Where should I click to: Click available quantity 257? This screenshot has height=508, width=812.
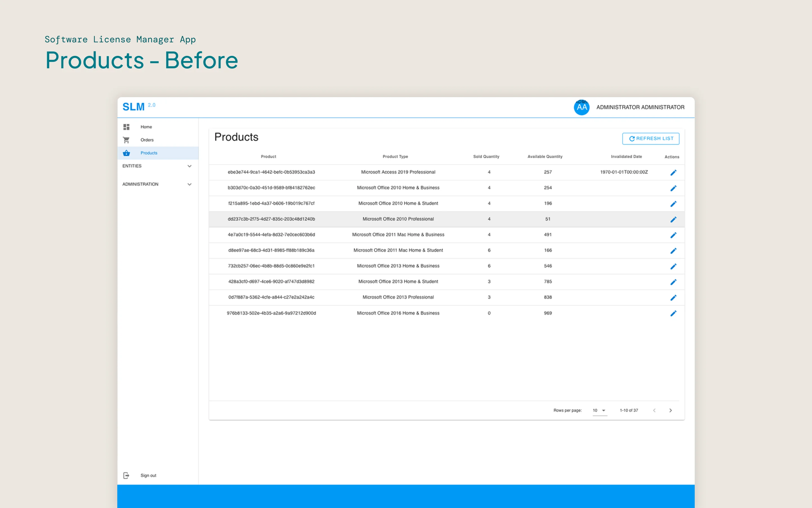pos(548,172)
